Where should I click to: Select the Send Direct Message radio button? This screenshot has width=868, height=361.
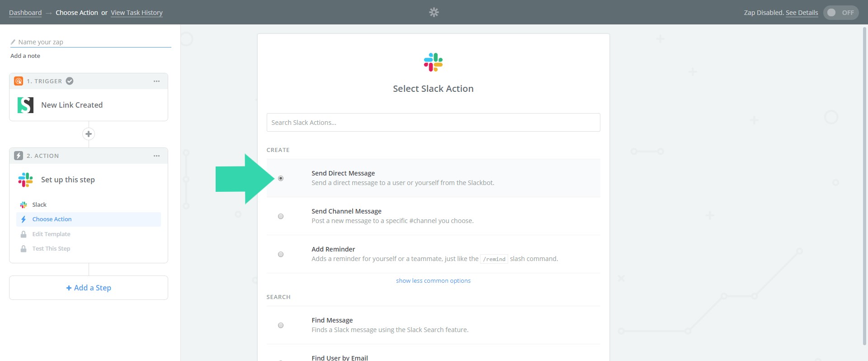point(281,178)
